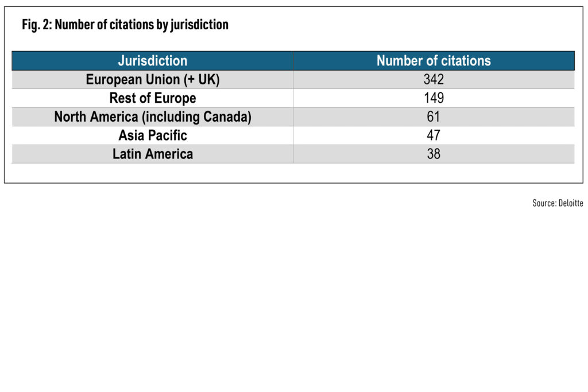The image size is (588, 392).
Task: Click the citation value 47
Action: (x=434, y=135)
